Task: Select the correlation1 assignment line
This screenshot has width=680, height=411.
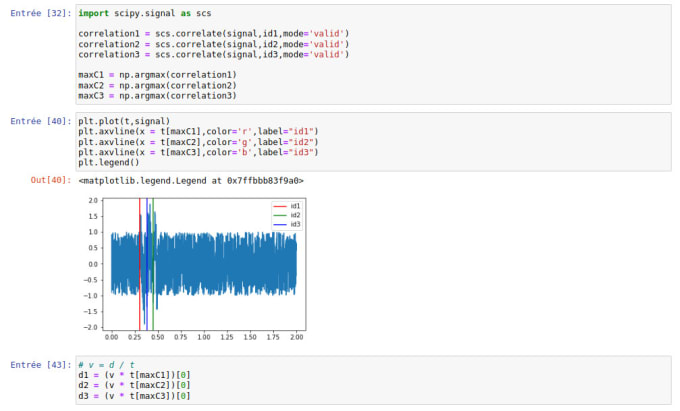Action: click(x=213, y=33)
